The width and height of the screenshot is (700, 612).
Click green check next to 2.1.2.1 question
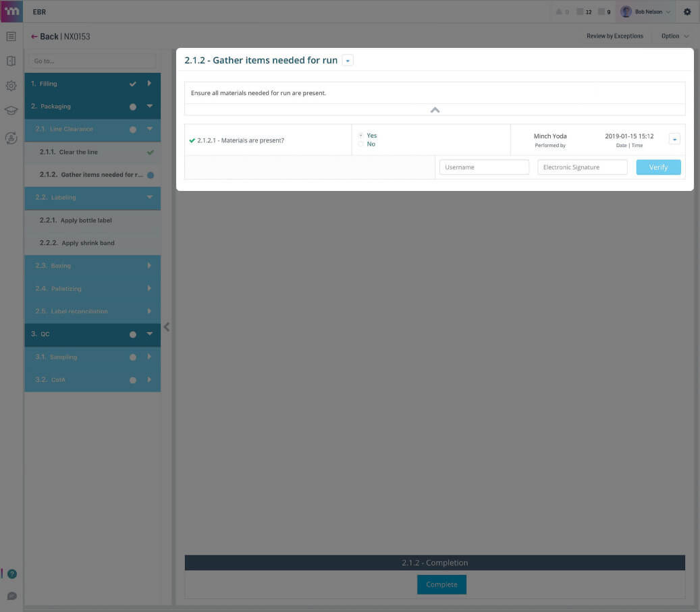[x=192, y=140]
